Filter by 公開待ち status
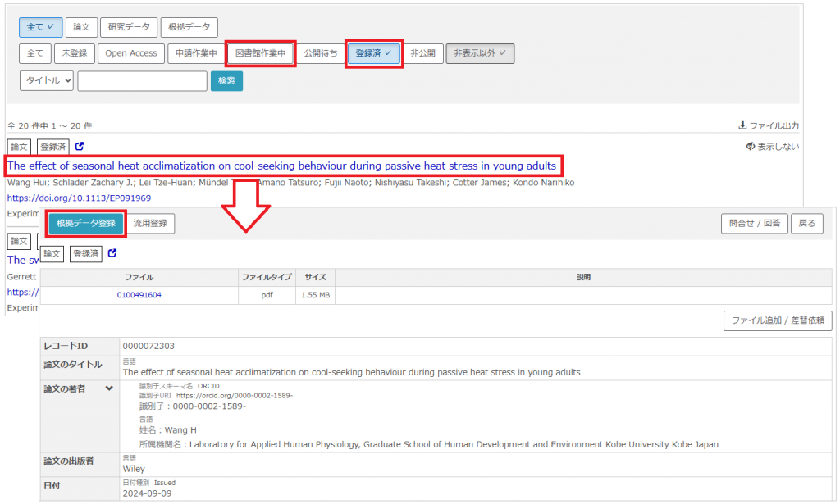The image size is (840, 504). [321, 53]
